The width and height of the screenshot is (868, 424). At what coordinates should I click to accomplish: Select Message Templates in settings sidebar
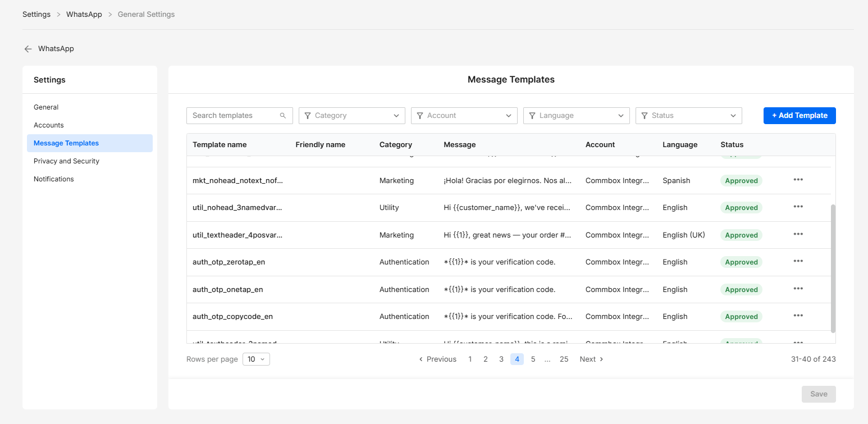(90, 143)
